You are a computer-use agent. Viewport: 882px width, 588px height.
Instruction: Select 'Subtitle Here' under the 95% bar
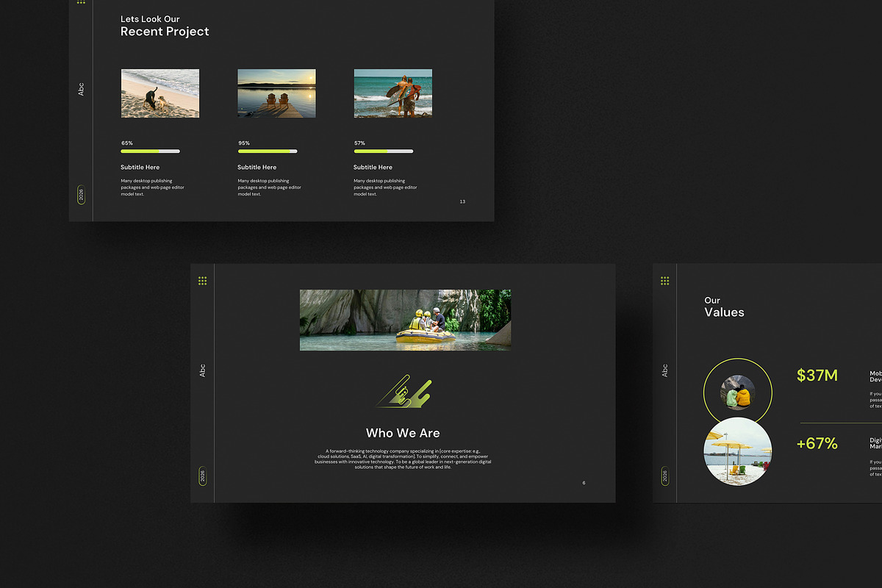click(x=257, y=168)
